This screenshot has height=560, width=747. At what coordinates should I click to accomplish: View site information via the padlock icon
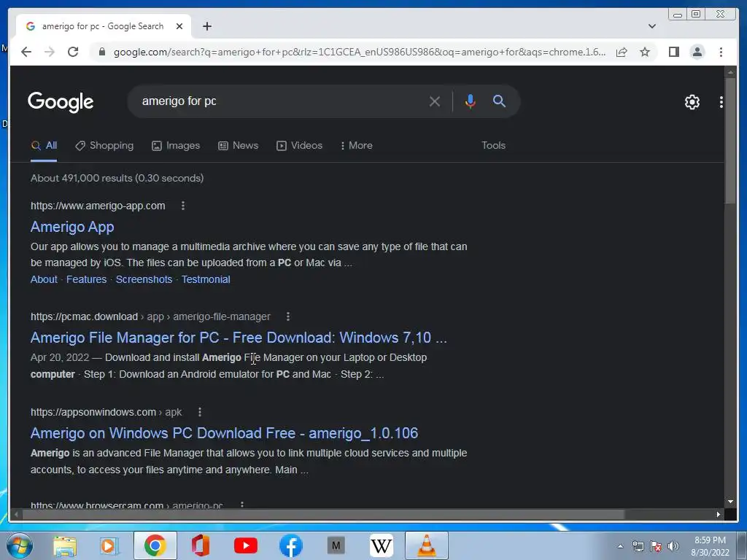coord(101,52)
